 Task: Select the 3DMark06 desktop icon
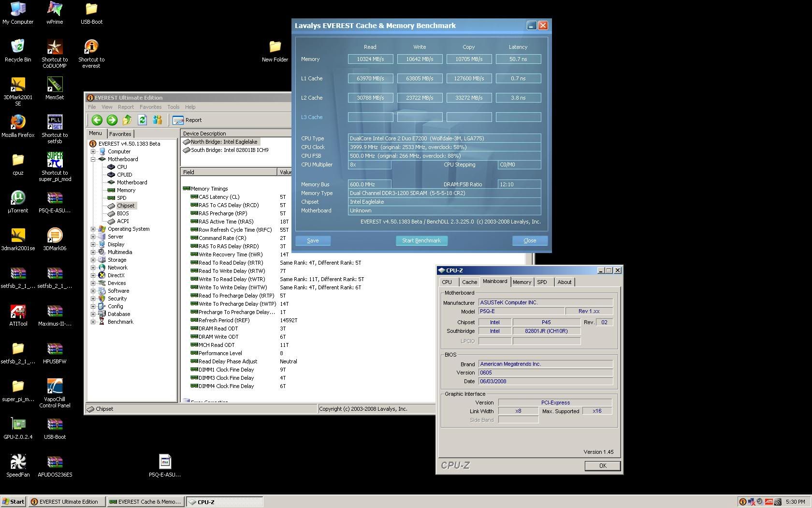coord(55,239)
